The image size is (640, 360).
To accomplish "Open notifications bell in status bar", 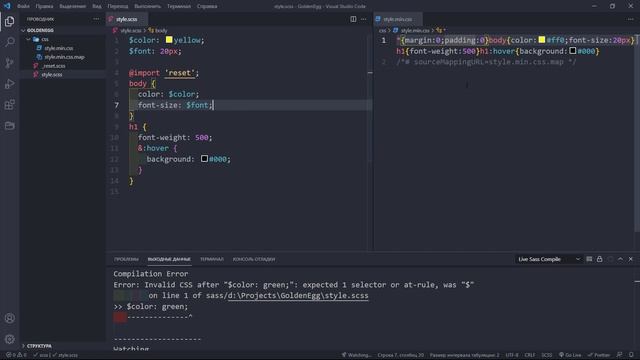I will tap(631, 355).
